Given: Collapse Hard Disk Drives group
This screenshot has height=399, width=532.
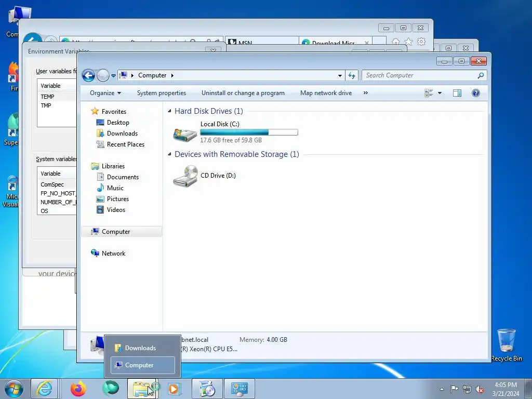Looking at the screenshot, I should pos(169,111).
